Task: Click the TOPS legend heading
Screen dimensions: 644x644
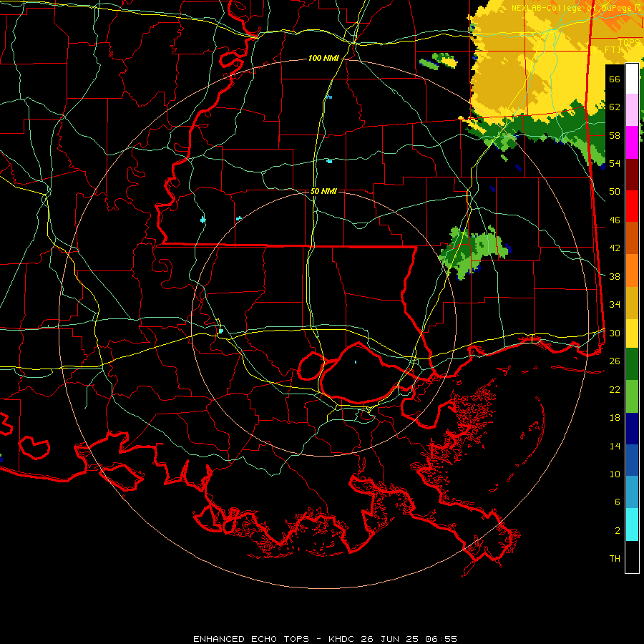Action: click(628, 42)
